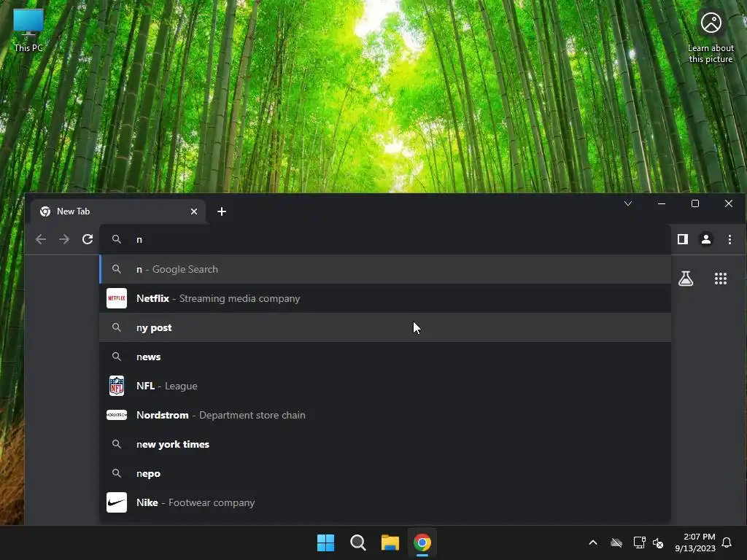Select the Netflix streaming media suggestion
The width and height of the screenshot is (747, 560).
point(385,298)
